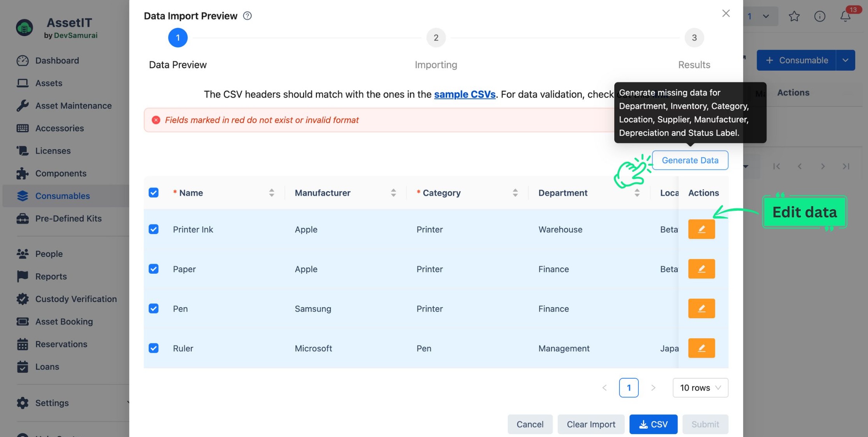Open the sample CSVs link

click(464, 94)
